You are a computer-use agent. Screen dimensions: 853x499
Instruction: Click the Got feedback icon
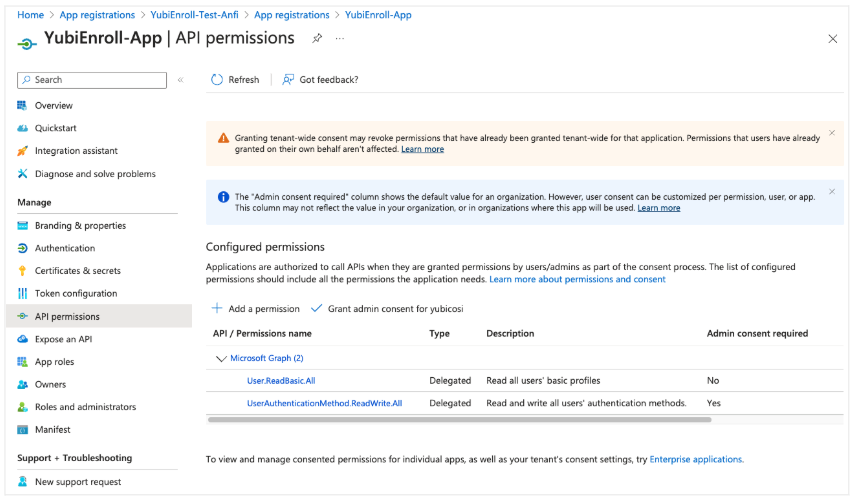288,80
